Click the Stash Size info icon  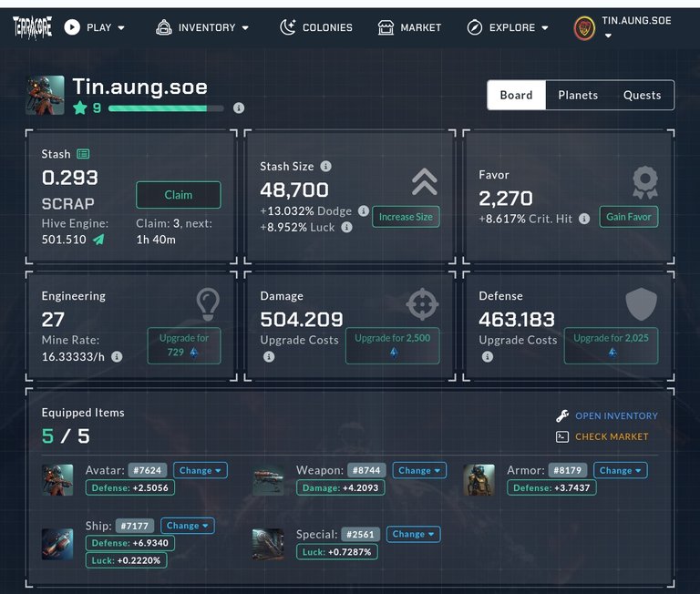tap(326, 167)
